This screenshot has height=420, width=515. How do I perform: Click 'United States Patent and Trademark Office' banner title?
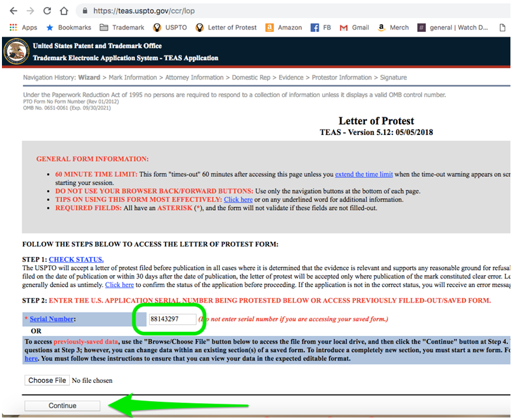pyautogui.click(x=97, y=46)
